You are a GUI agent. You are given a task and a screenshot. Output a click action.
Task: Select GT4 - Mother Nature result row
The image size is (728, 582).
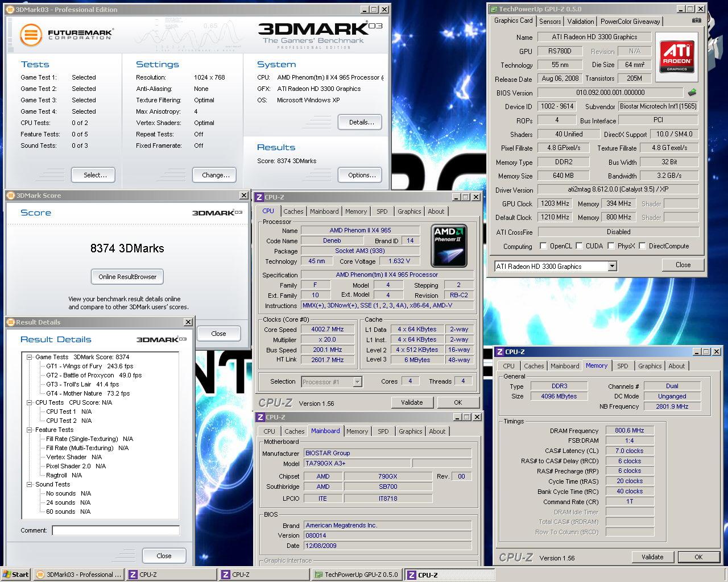(88, 393)
